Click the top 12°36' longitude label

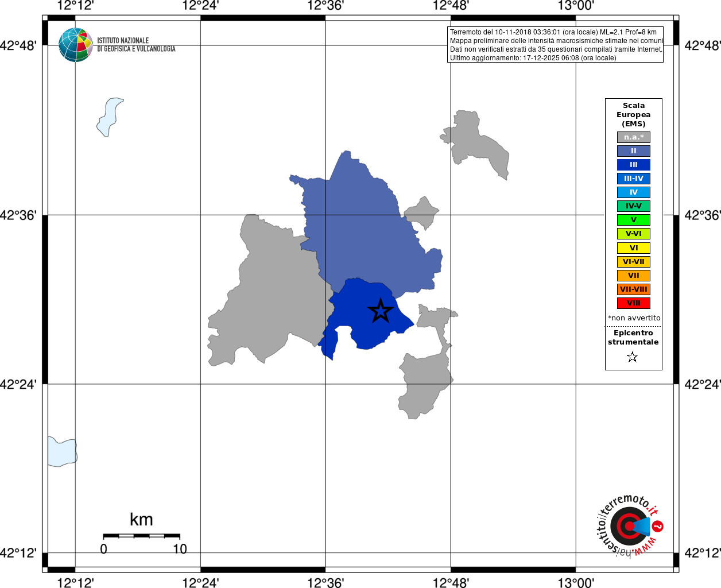point(325,6)
